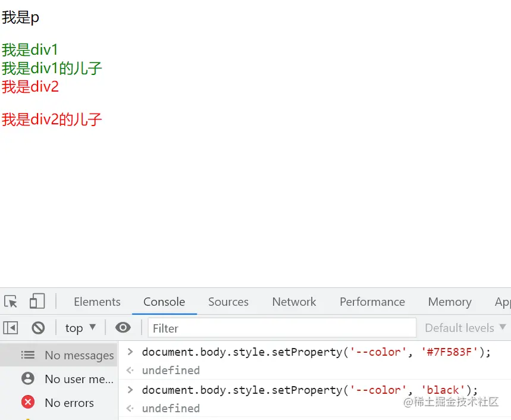The image size is (511, 420).
Task: Select the No user messages sidebar row
Action: (x=59, y=378)
